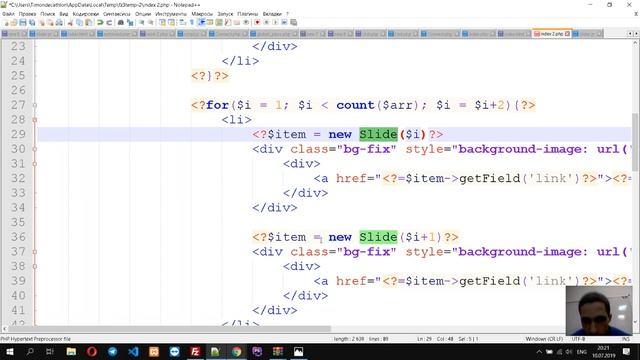Undo last edit with green arrow icon
640x360 pixels.
(100, 22)
